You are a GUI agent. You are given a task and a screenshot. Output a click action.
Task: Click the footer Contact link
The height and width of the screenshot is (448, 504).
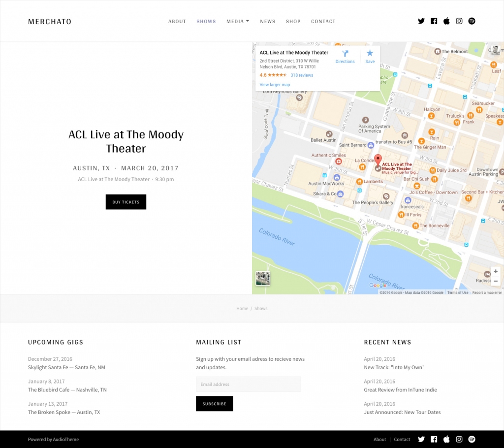click(402, 439)
